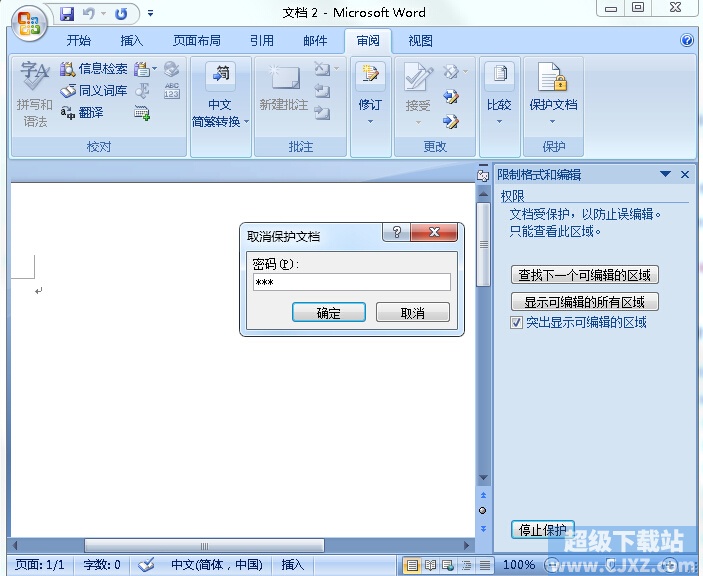703x576 pixels.
Task: Toggle 突出显示可编辑的区域 checkbox
Action: point(517,322)
